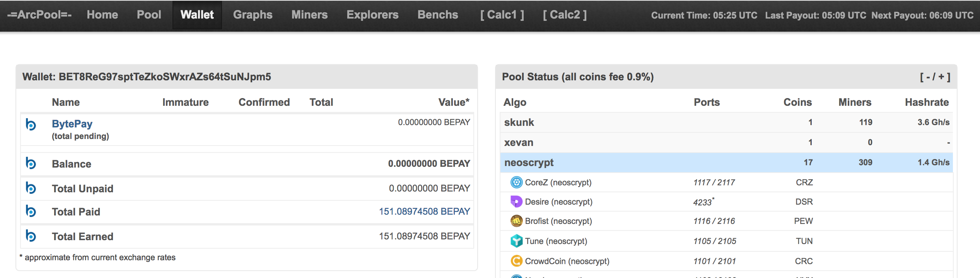Image resolution: width=980 pixels, height=278 pixels.
Task: Click the Next Payout time text
Action: tap(922, 15)
